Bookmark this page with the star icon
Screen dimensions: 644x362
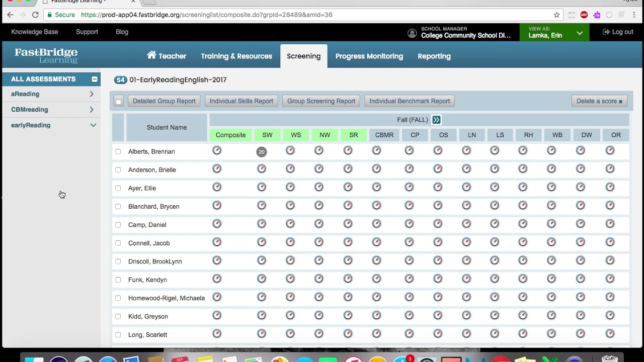coord(556,15)
